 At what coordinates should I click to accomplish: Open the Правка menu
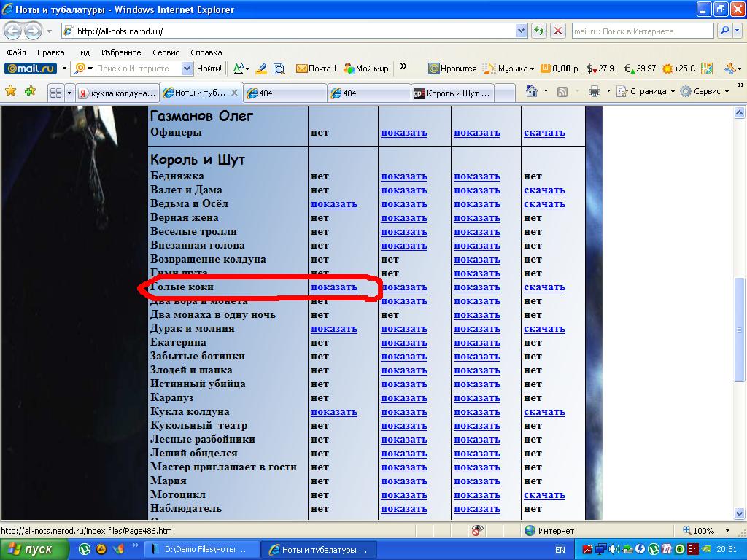pos(51,52)
